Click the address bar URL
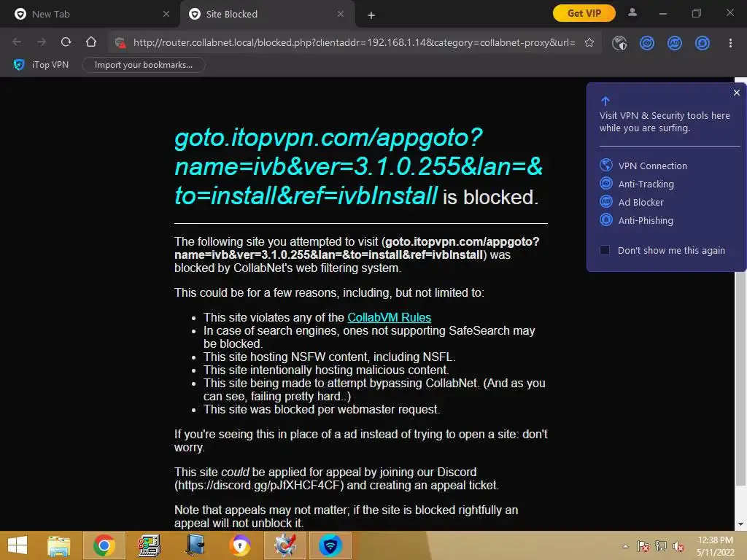 (354, 42)
